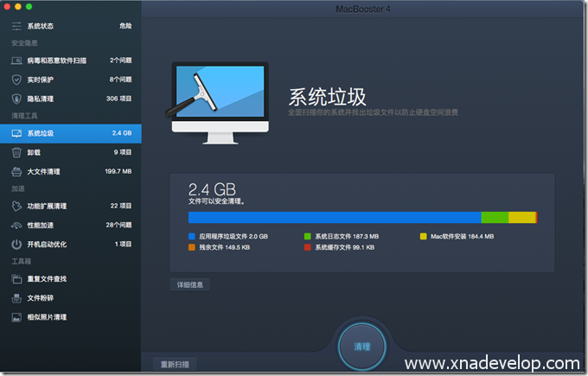Click the green 系统日志文件 legend swatch
Screen dimensions: 588x376
(307, 235)
